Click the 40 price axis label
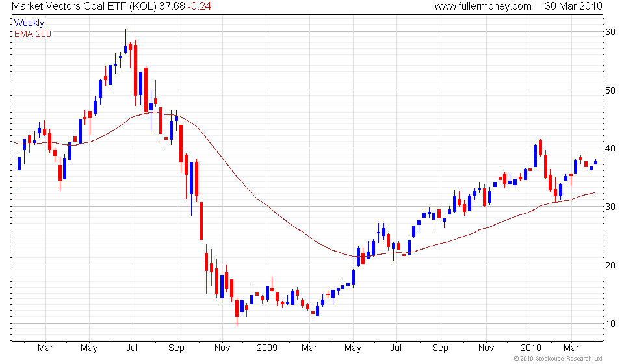 [610, 148]
